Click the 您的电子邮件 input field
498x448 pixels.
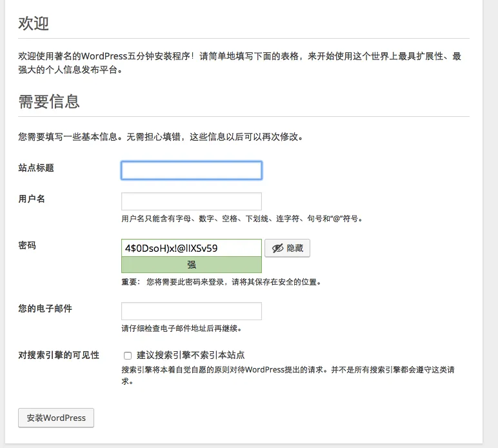[x=192, y=311]
